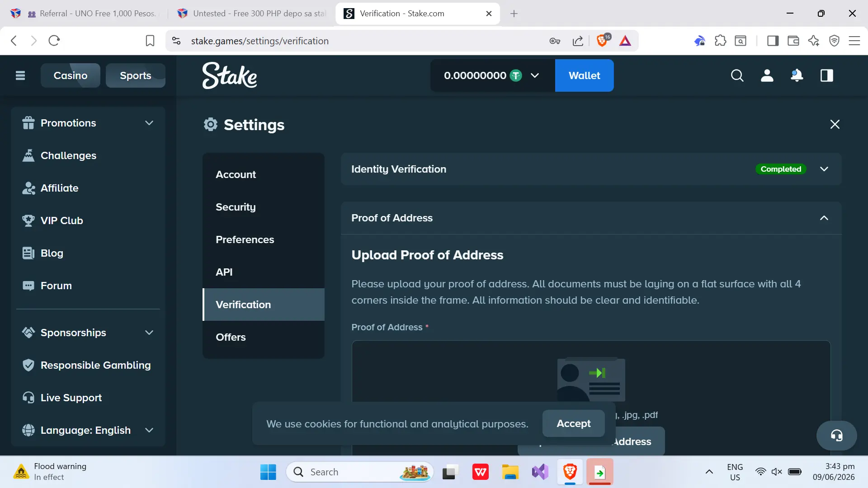Open the site search magnifier icon

click(737, 75)
